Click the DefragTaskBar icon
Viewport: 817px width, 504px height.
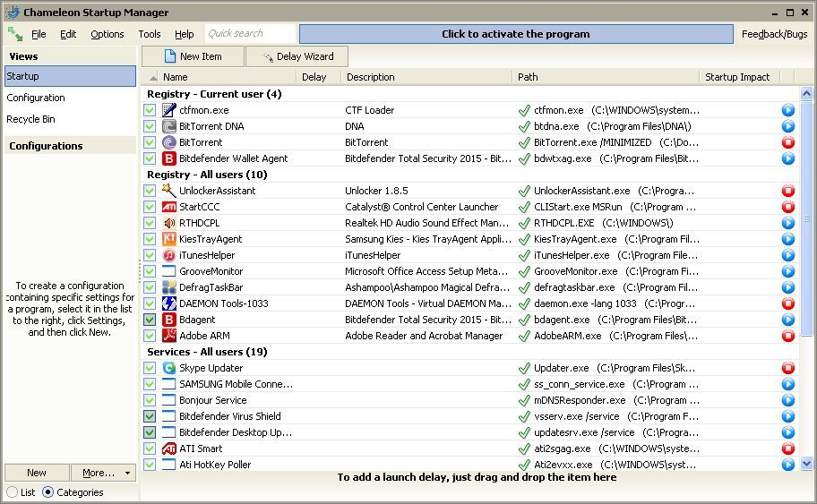coord(168,287)
